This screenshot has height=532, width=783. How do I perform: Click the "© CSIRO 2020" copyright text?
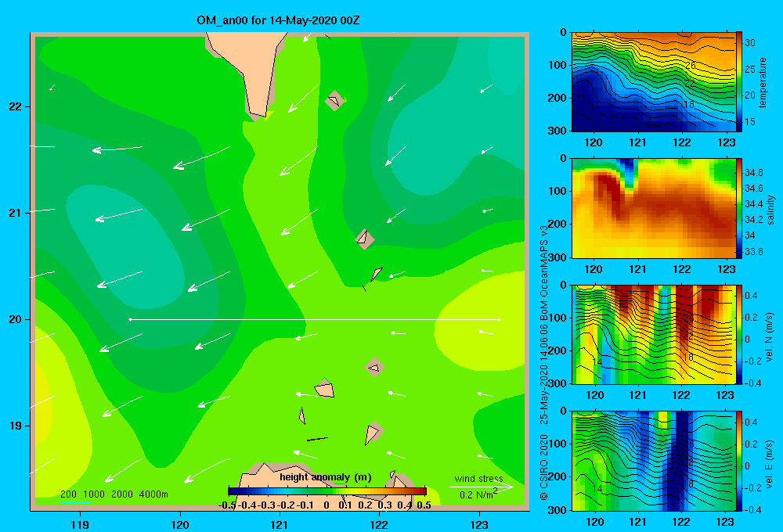pos(544,466)
